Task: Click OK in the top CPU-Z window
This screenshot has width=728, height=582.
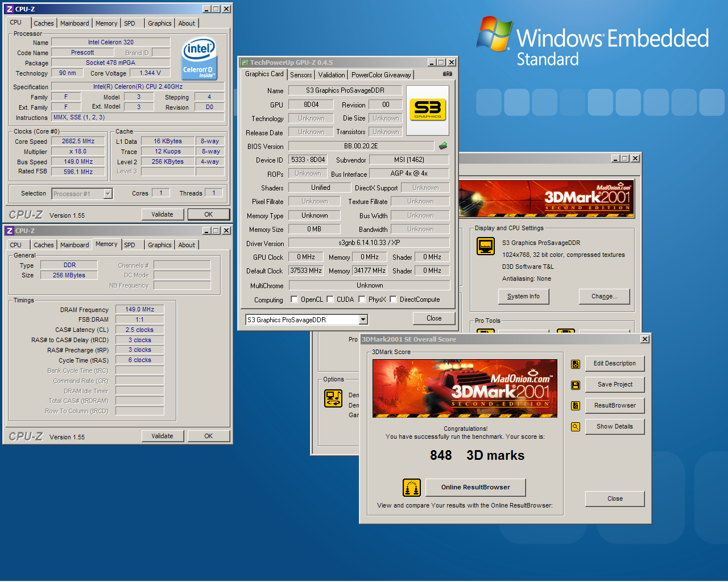Action: pyautogui.click(x=209, y=214)
